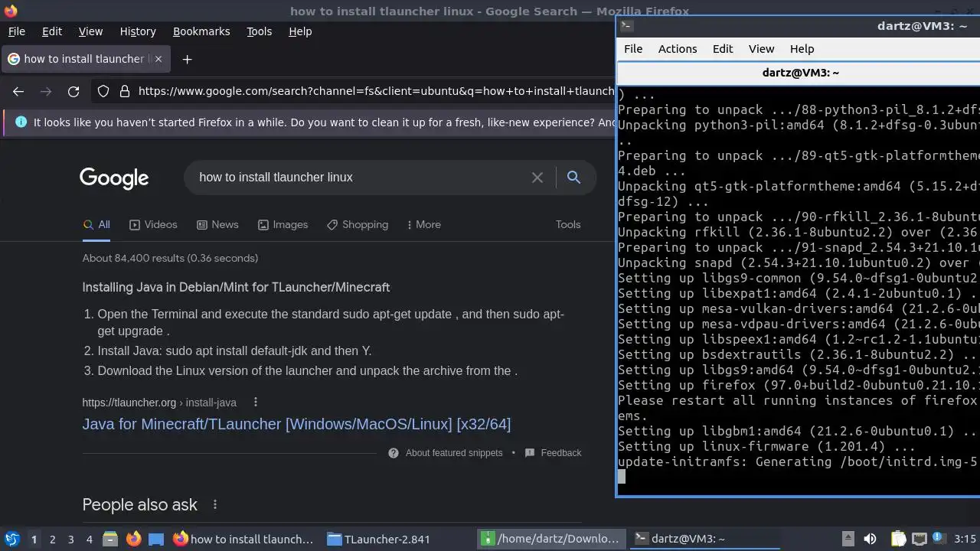Viewport: 980px width, 551px height.
Task: Open 'Java for Minecraft/TLauncher' result link
Action: (x=296, y=424)
